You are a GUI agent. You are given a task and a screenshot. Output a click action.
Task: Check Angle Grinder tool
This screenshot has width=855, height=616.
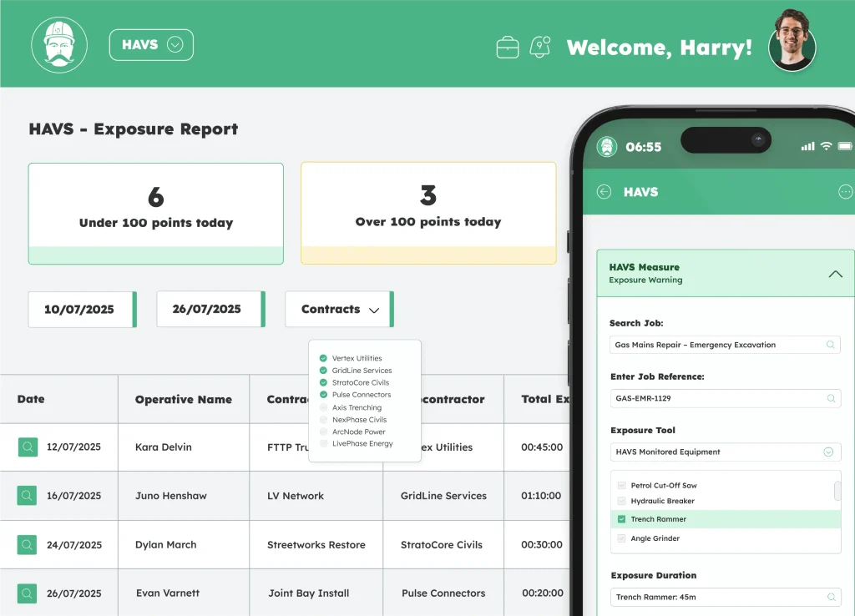[x=621, y=538]
